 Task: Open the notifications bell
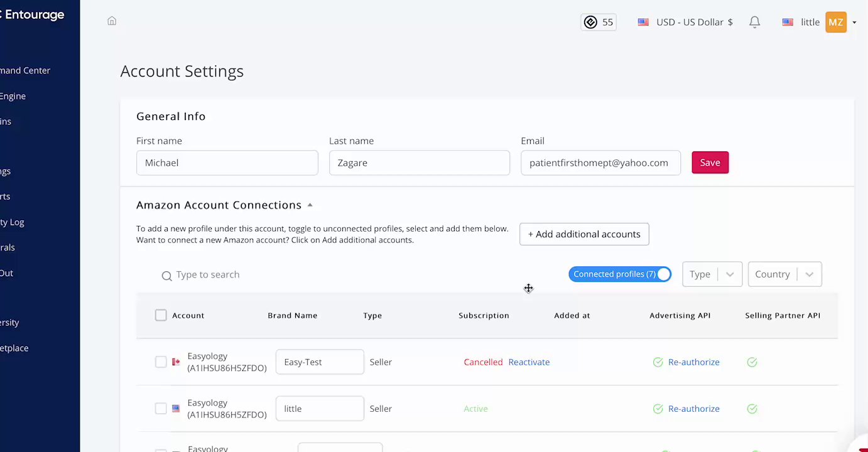(754, 22)
